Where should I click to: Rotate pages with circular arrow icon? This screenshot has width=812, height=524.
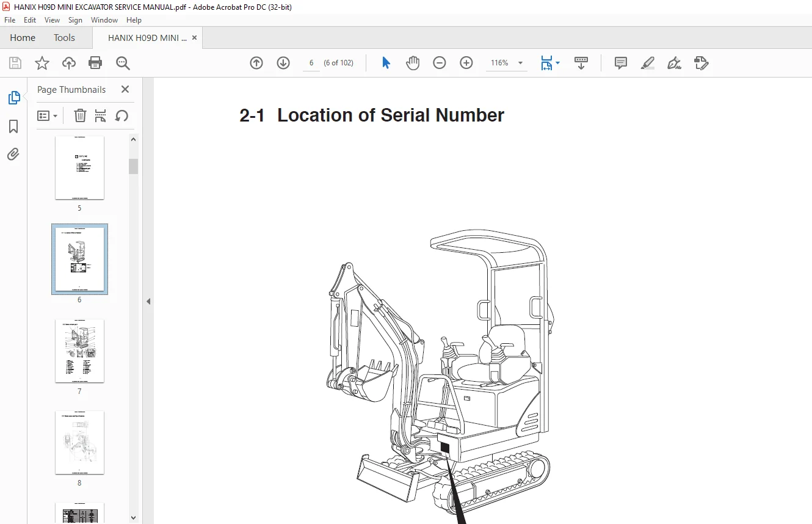[x=121, y=115]
